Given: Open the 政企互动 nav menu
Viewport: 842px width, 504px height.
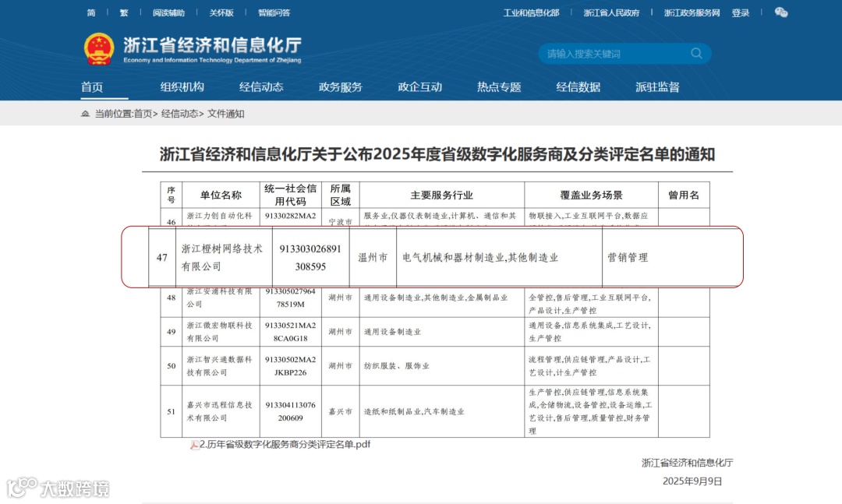Looking at the screenshot, I should 420,87.
